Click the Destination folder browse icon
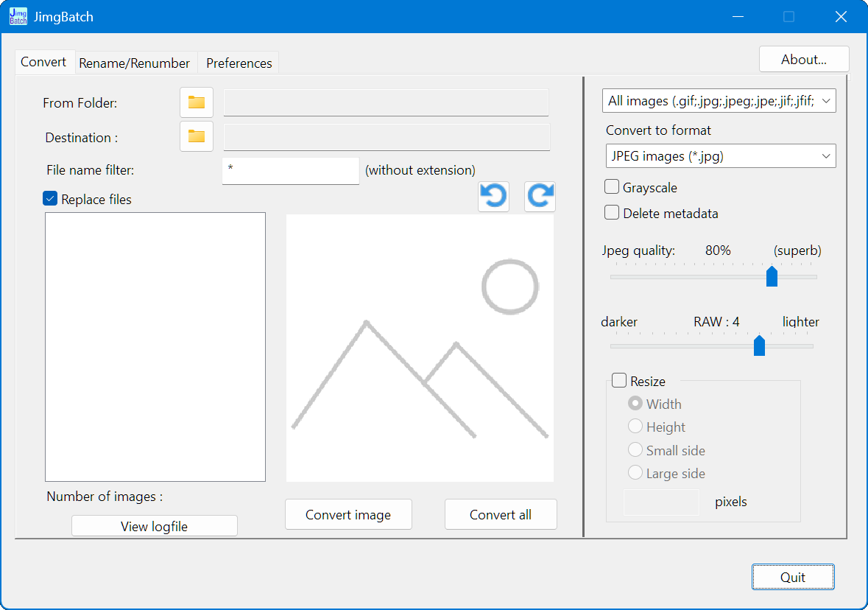The height and width of the screenshot is (610, 868). tap(196, 136)
